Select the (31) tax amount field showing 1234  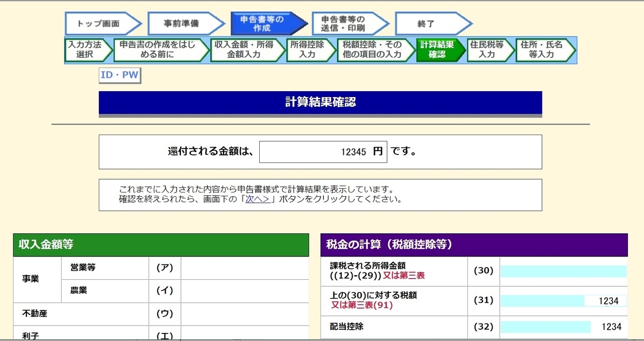click(x=562, y=300)
